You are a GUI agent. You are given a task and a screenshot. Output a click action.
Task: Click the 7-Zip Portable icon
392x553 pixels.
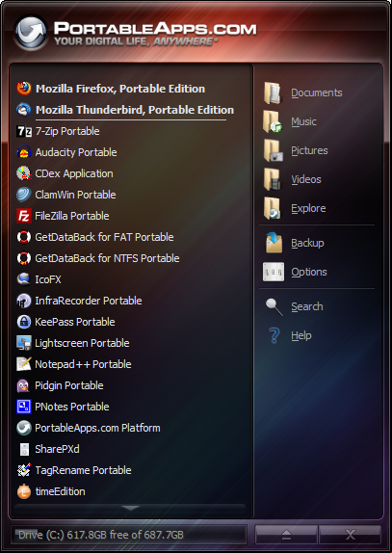[24, 131]
